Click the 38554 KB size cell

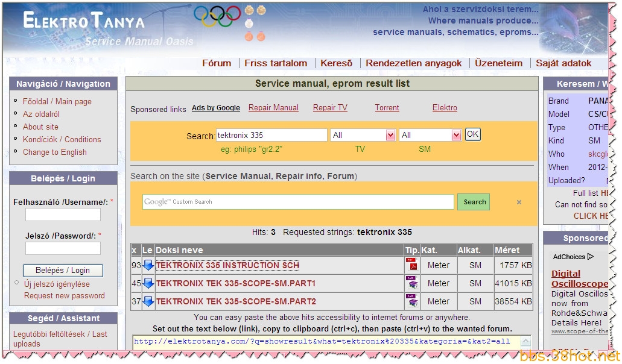(x=513, y=301)
